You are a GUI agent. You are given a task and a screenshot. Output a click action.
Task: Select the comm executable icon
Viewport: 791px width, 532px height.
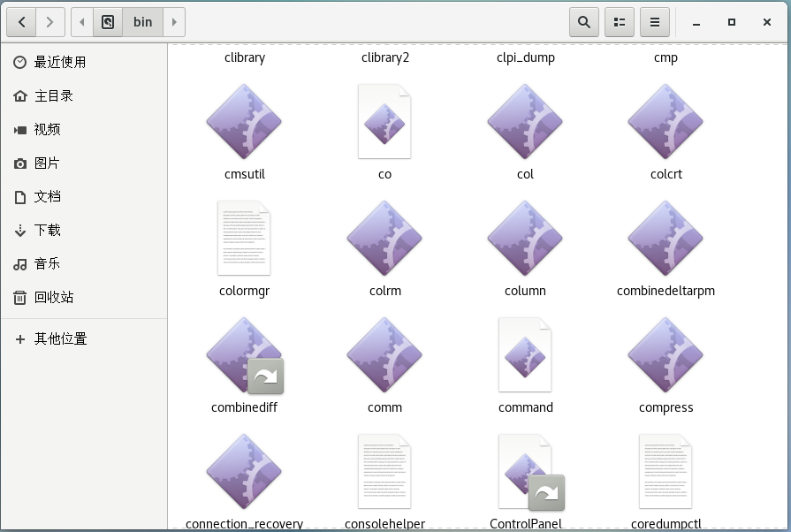[384, 355]
